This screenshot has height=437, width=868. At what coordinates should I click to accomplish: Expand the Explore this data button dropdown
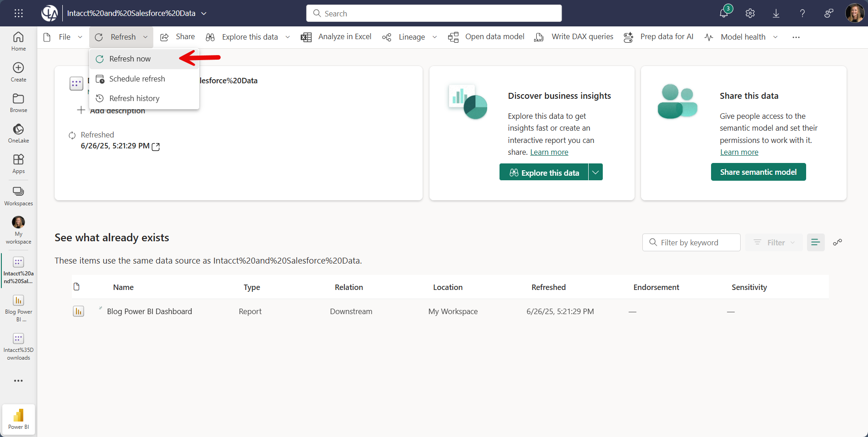pos(596,172)
